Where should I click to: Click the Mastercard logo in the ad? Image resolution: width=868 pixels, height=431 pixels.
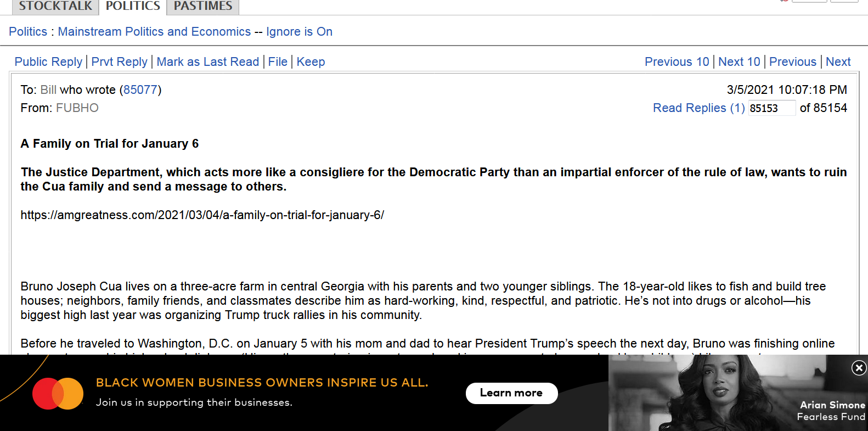(x=58, y=394)
